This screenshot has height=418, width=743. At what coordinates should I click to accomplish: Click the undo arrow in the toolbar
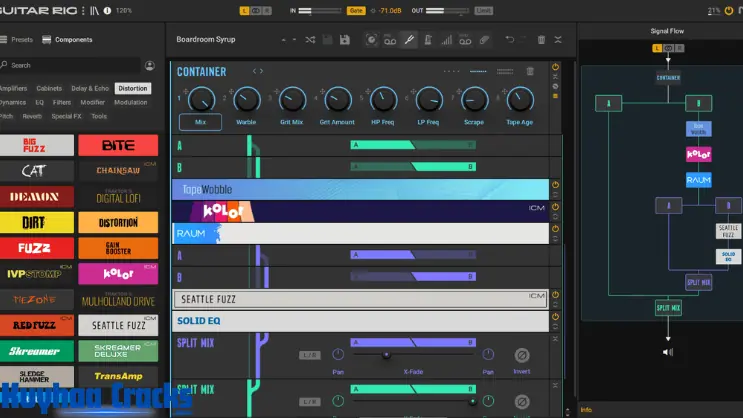pyautogui.click(x=509, y=40)
